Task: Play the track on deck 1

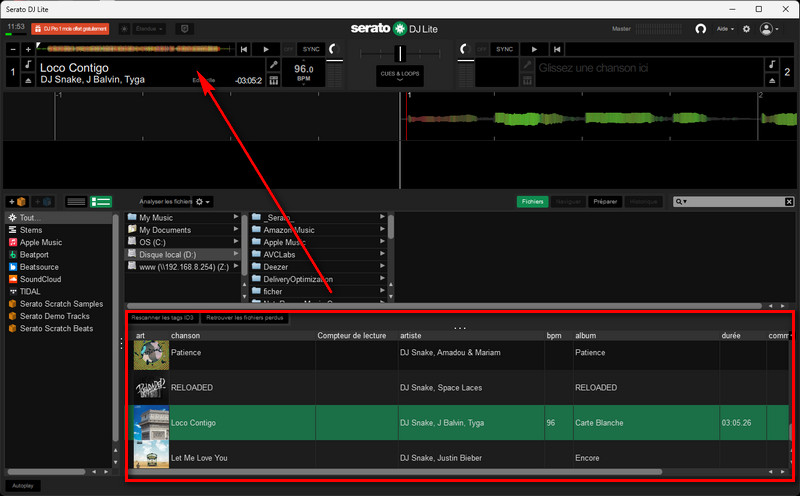Action: pos(266,49)
